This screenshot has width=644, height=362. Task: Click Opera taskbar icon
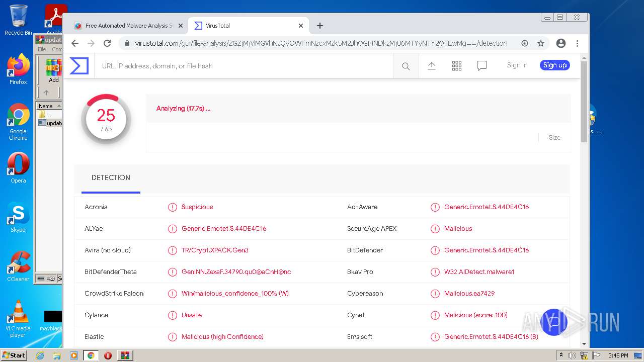pos(108,355)
